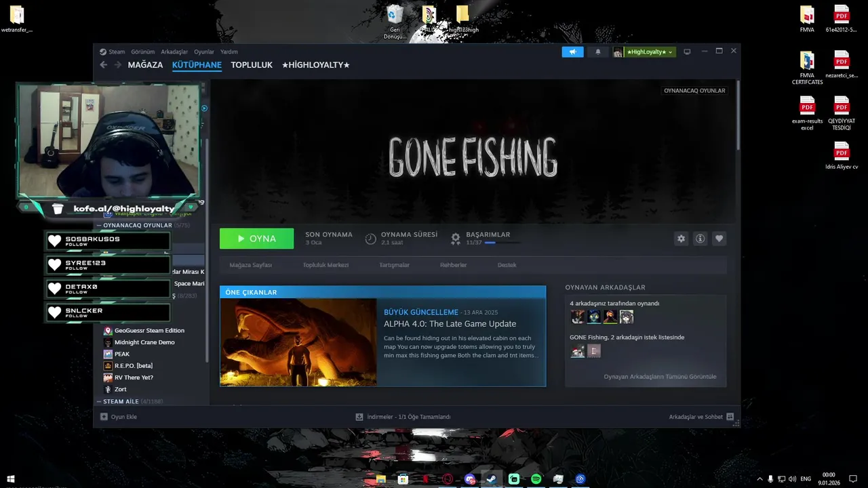Click the Oyun Ekle add game button

[119, 417]
